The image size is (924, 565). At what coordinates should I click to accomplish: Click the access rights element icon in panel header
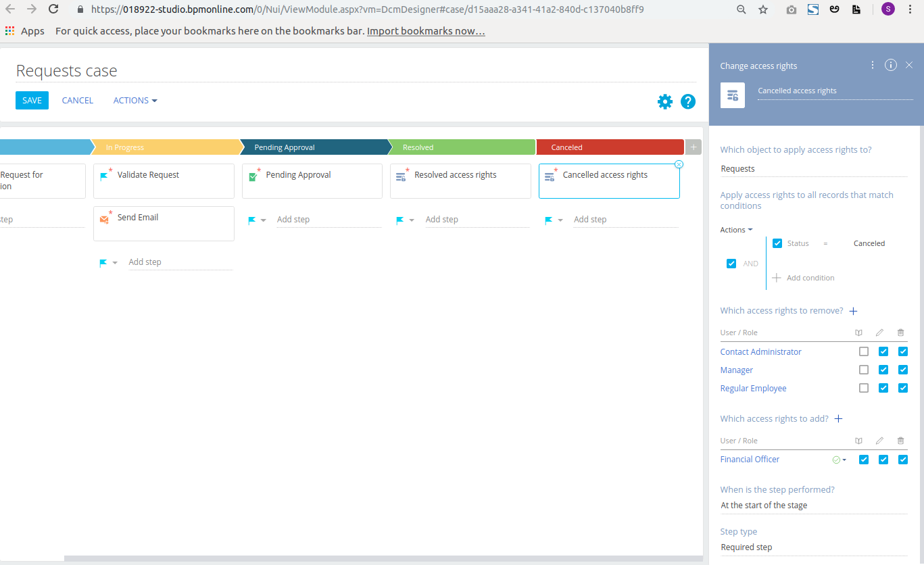click(x=733, y=95)
